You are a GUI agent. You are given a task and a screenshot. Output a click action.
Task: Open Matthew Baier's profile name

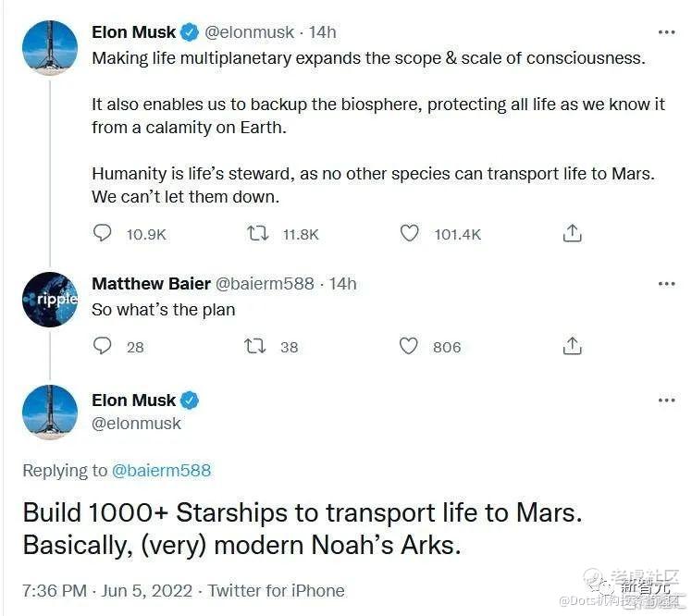(x=151, y=283)
